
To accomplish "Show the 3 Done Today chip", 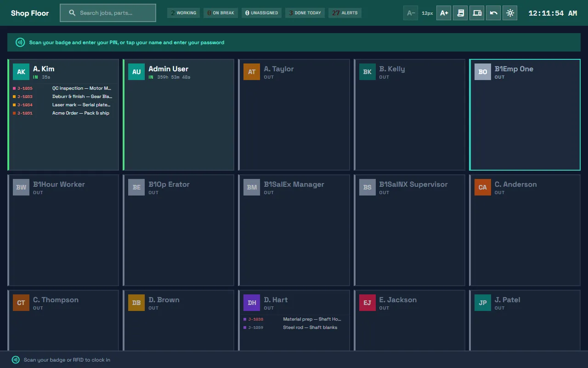I will pyautogui.click(x=305, y=13).
